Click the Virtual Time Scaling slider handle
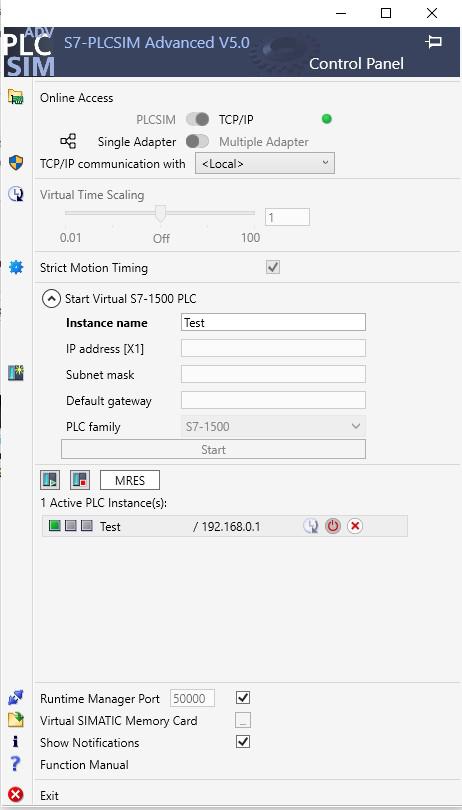 coord(161,213)
